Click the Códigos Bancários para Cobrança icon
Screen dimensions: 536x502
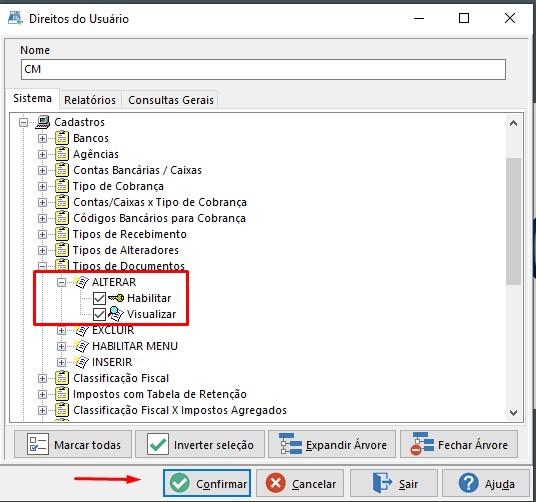[x=62, y=218]
